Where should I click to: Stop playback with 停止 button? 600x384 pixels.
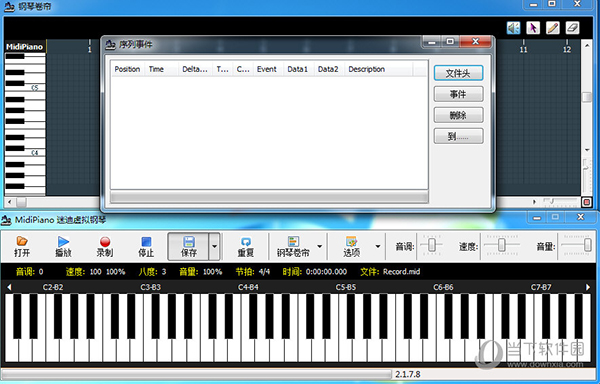click(146, 247)
